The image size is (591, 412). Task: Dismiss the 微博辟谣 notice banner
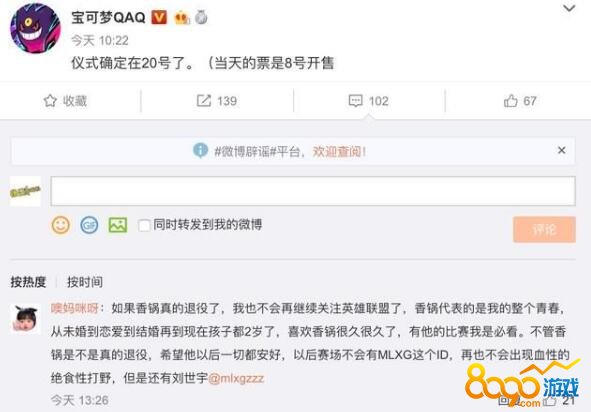pyautogui.click(x=562, y=150)
